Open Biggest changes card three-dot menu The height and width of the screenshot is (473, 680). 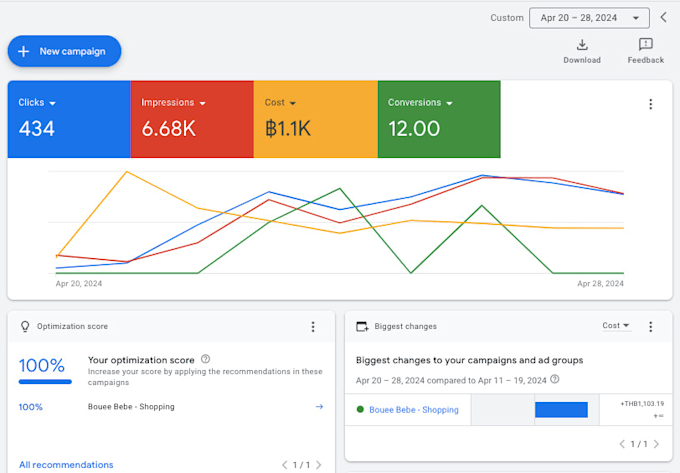651,326
